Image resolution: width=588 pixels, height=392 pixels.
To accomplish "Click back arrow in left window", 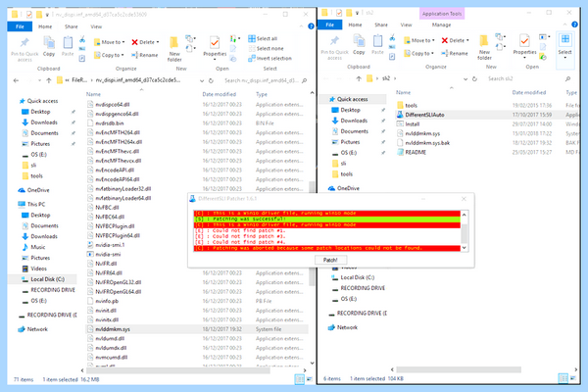I will [x=16, y=80].
